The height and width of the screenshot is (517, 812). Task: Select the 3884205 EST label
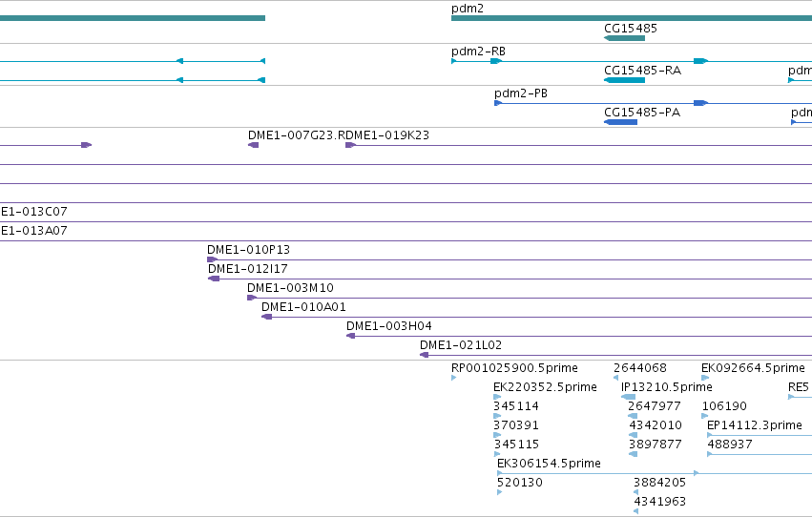(x=659, y=483)
